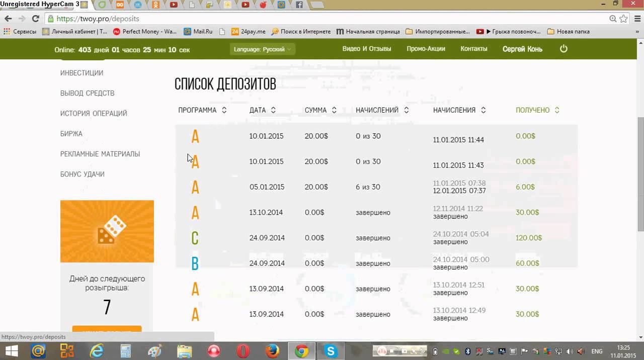Focus the address bar with twoy.pro/deposits
The height and width of the screenshot is (360, 644).
tap(327, 19)
